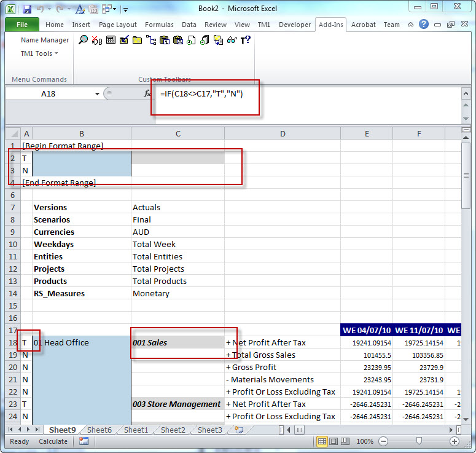476x453 pixels.
Task: Click the multiple pages with clock icon
Action: tap(205, 40)
